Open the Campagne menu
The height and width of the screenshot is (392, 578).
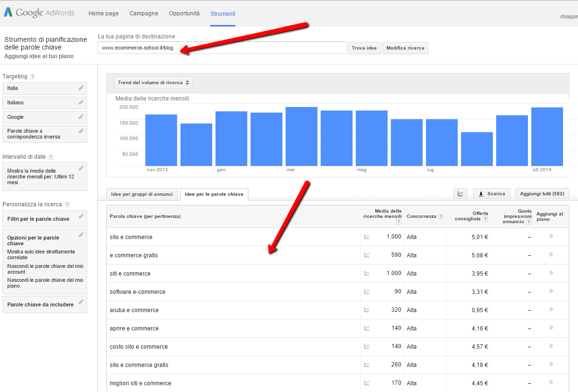(x=143, y=13)
